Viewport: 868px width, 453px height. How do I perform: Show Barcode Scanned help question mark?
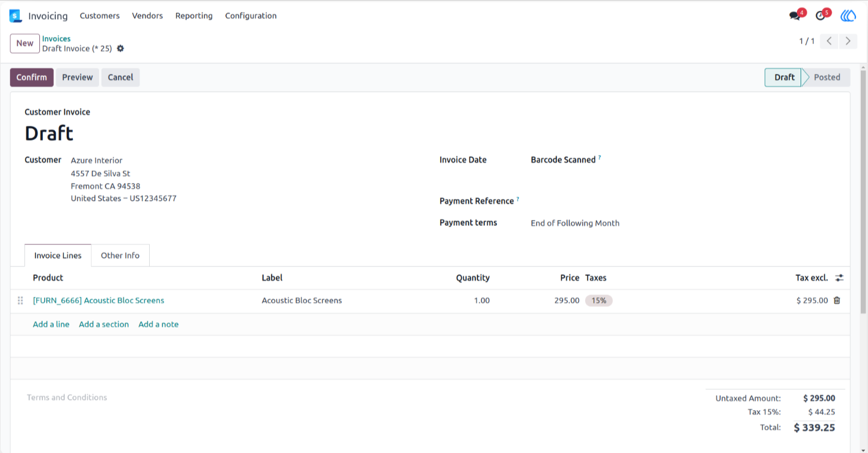tap(600, 158)
